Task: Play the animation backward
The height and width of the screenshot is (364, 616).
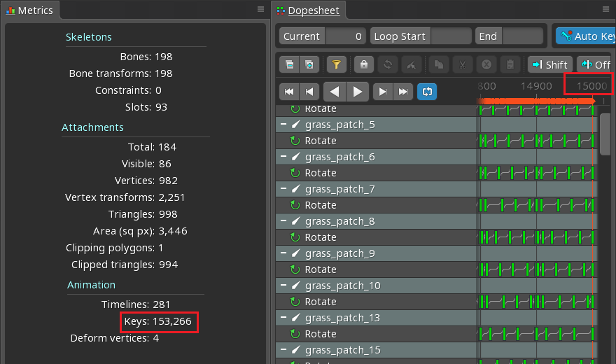Action: (x=335, y=92)
